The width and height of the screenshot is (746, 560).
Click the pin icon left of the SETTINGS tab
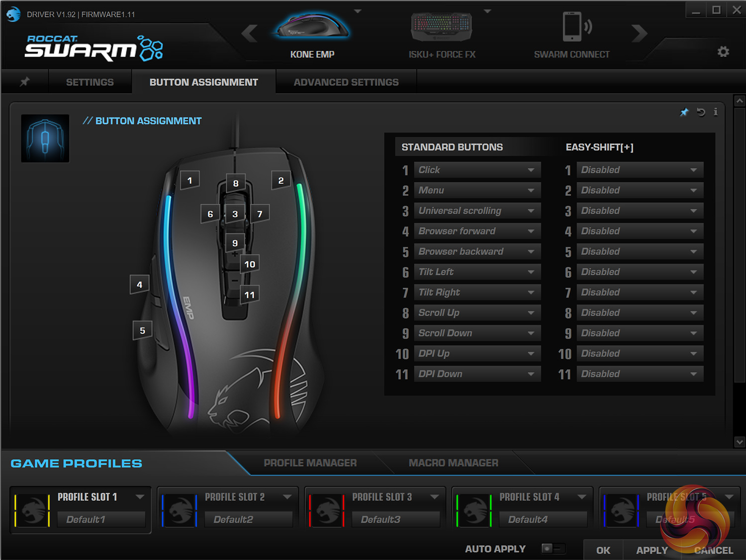(x=24, y=81)
